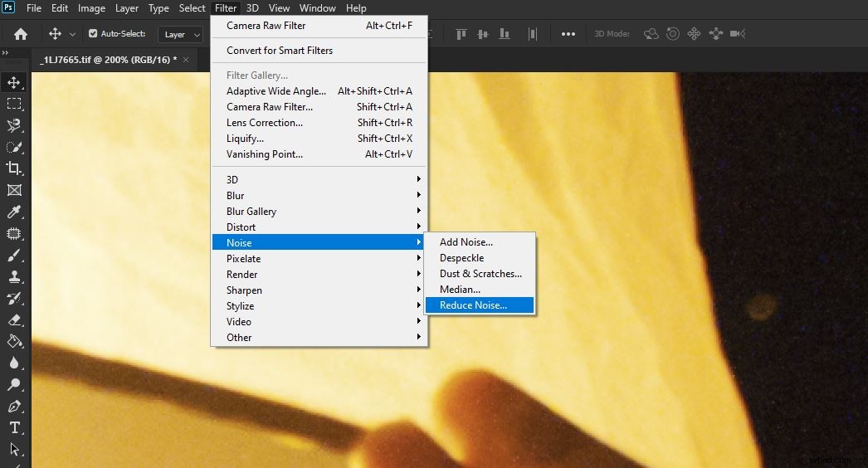868x468 pixels.
Task: Select the Move tool in left toolbar
Action: pyautogui.click(x=14, y=82)
